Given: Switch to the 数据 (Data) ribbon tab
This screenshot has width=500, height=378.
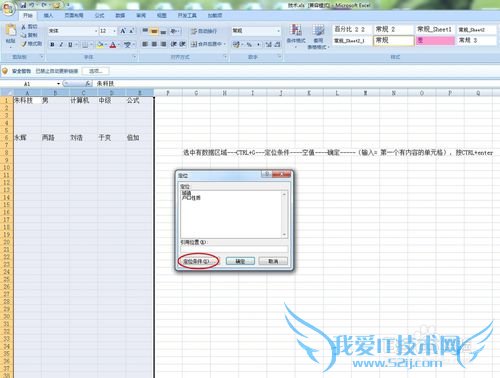Looking at the screenshot, I should 120,15.
